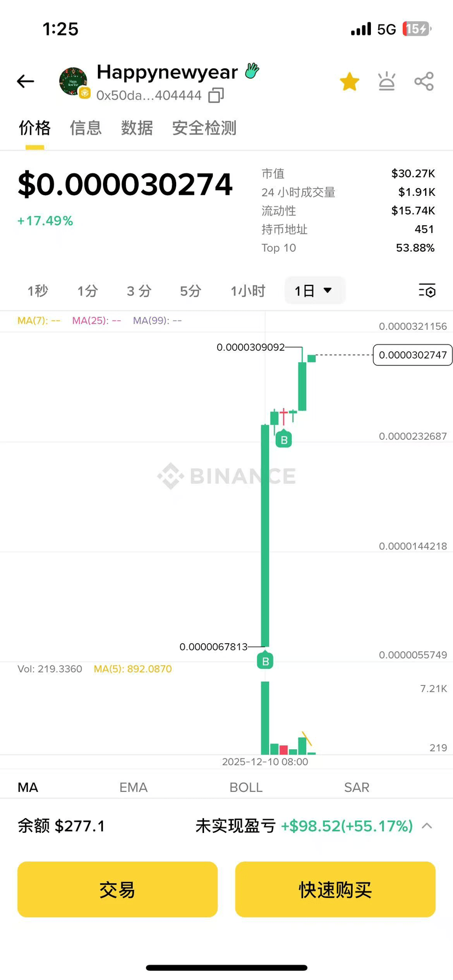Copy the contract address 0x50da...404444

(x=216, y=96)
